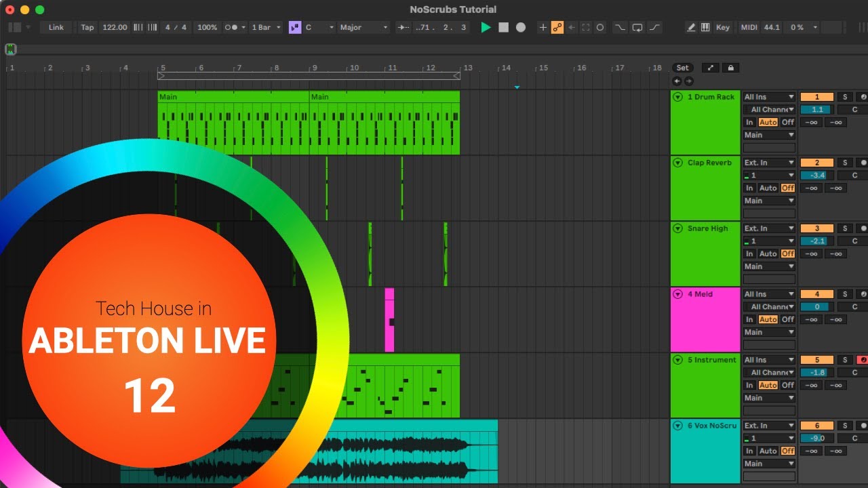Toggle Monitor Auto on 4 Meld track

click(x=768, y=319)
